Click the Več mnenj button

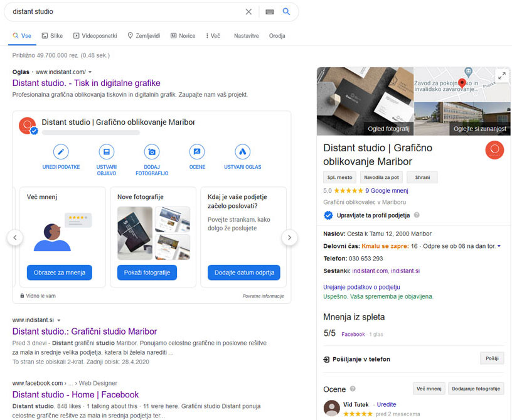(429, 389)
